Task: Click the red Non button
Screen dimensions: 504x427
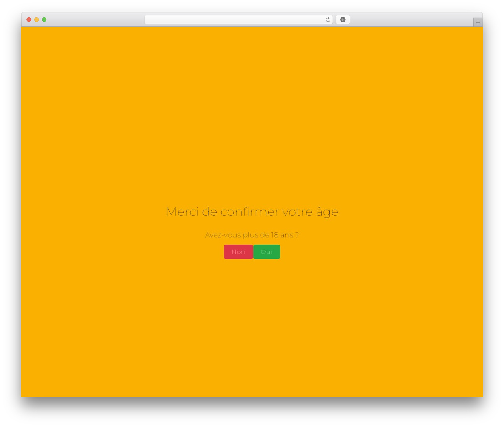Action: 238,252
